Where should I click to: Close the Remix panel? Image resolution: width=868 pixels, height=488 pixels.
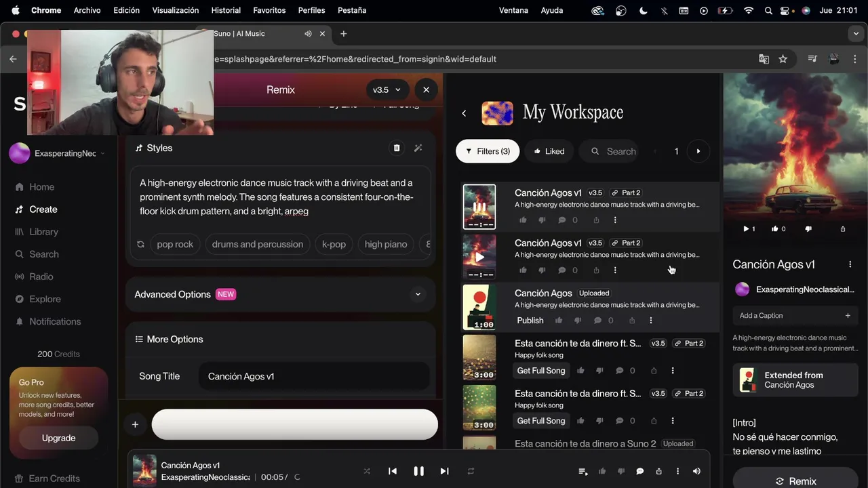coord(426,89)
